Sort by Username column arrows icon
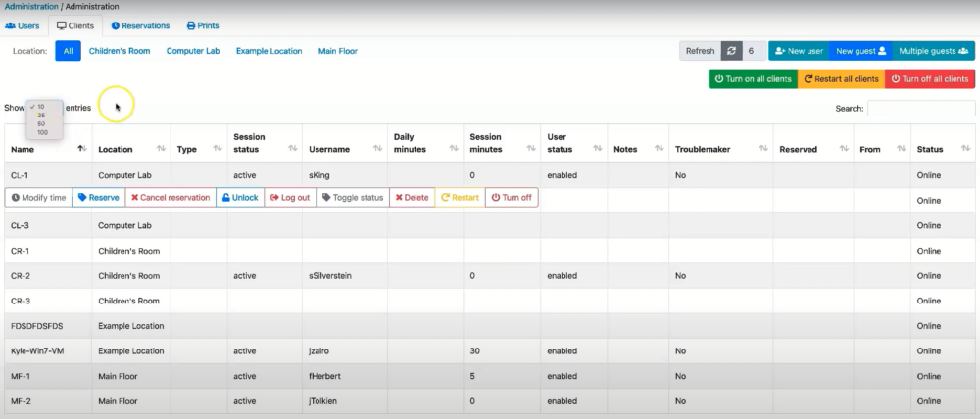980x419 pixels. click(x=376, y=149)
